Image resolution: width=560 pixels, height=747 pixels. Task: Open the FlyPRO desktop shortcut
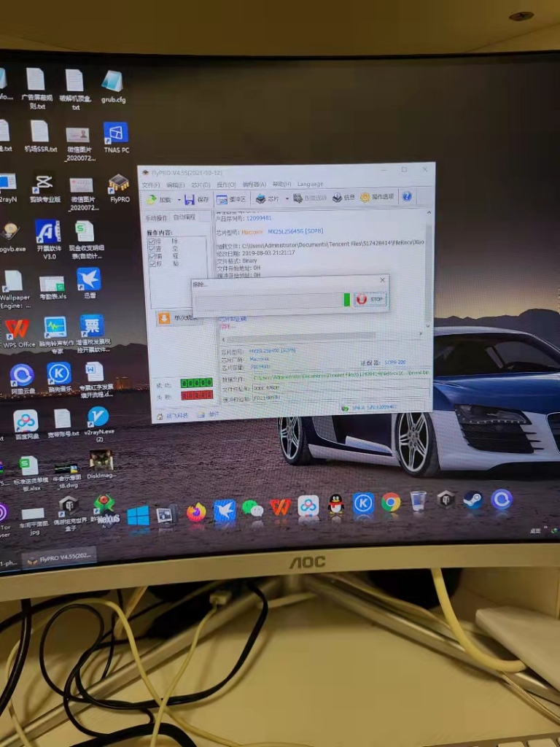coord(119,188)
